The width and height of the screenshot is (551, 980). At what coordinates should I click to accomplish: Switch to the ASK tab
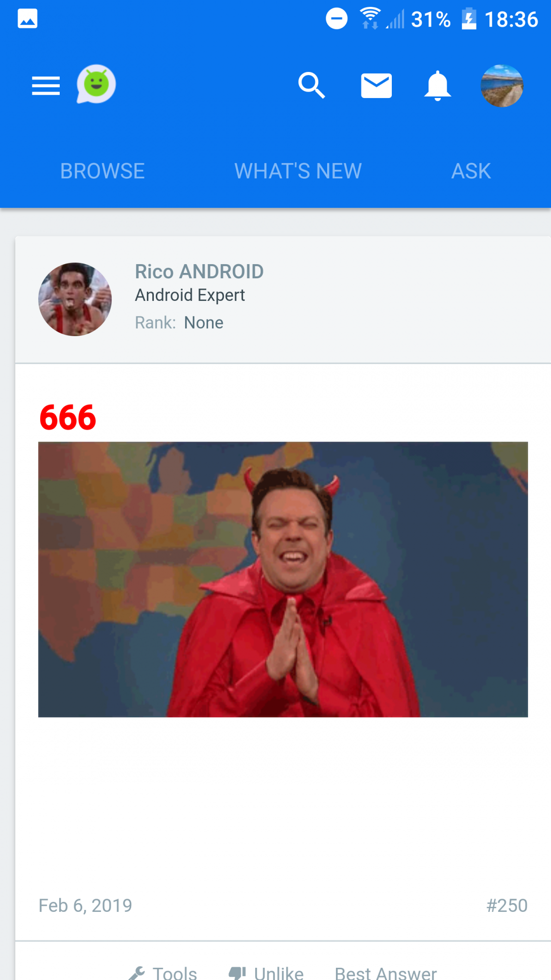(x=471, y=171)
